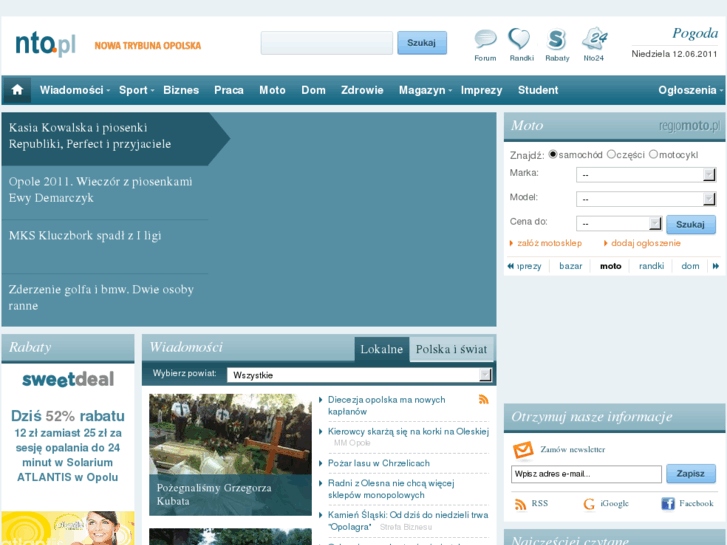Click the RSS feed icon in Wiadomości
This screenshot has height=545, width=727.
click(484, 399)
